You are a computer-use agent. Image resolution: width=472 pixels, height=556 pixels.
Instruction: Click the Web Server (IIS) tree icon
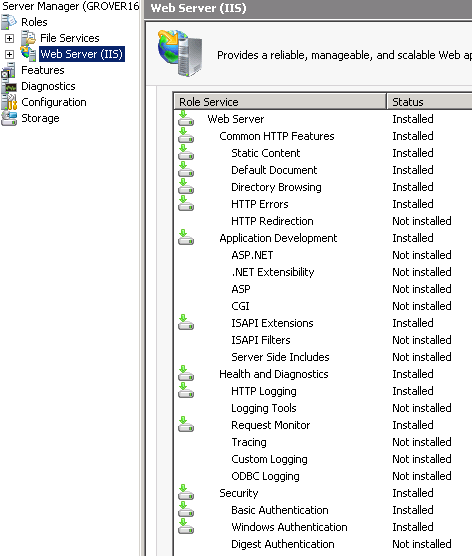[28, 54]
